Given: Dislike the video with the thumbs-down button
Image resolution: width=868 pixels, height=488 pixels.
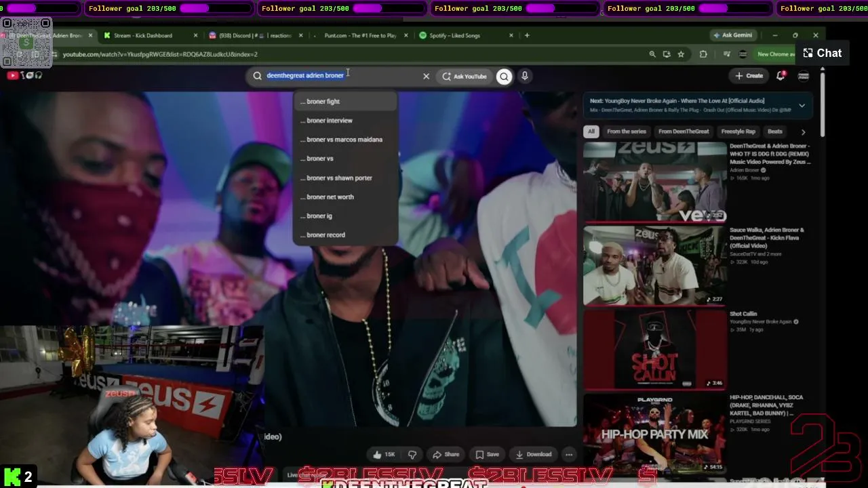Looking at the screenshot, I should tap(412, 454).
